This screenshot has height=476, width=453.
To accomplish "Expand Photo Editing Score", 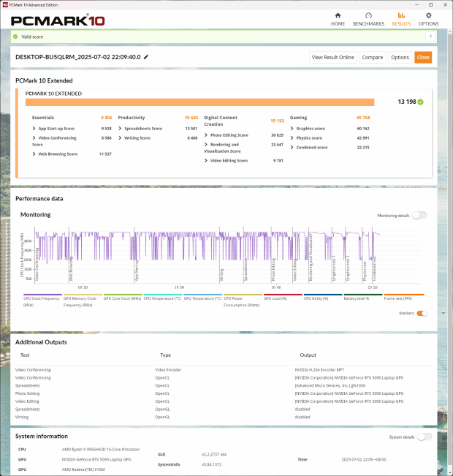I will tap(206, 135).
